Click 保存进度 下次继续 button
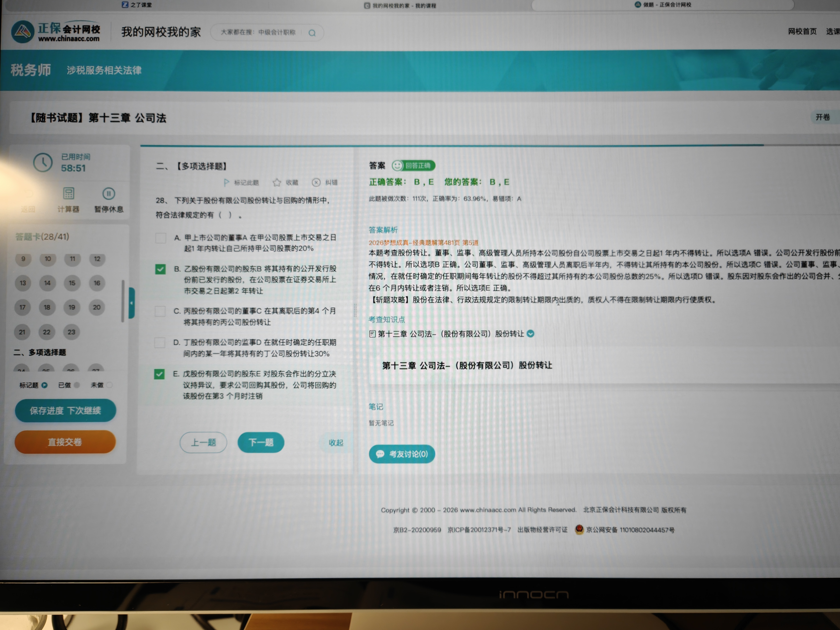 (x=65, y=410)
